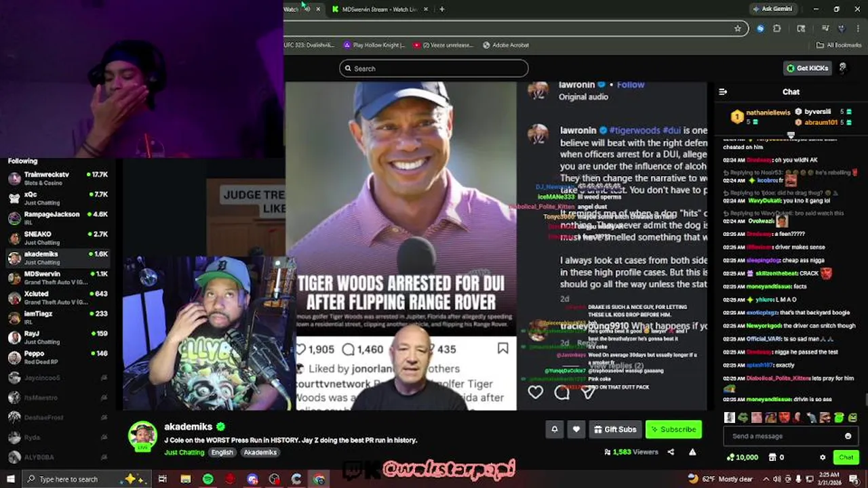
Task: Select the English language tag
Action: coord(222,452)
